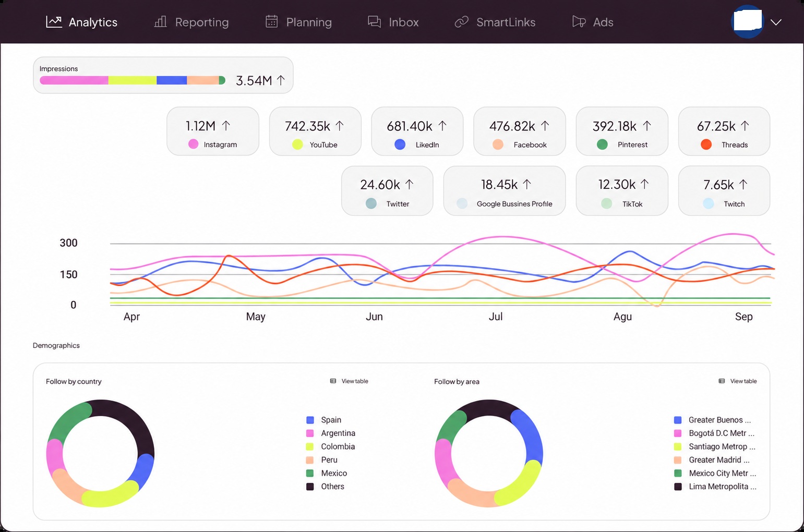Open View table for Follow by country

(x=349, y=381)
